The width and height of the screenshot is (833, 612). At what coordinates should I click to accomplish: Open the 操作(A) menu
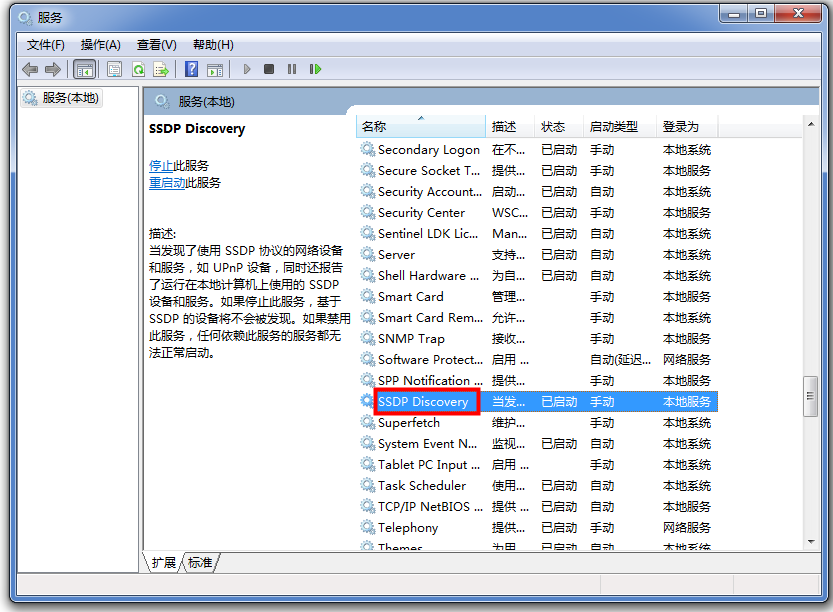(100, 45)
